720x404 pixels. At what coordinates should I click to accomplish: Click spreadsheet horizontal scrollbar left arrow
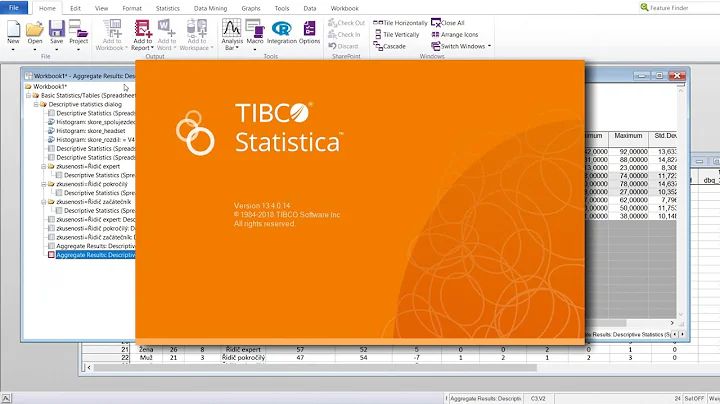point(89,367)
